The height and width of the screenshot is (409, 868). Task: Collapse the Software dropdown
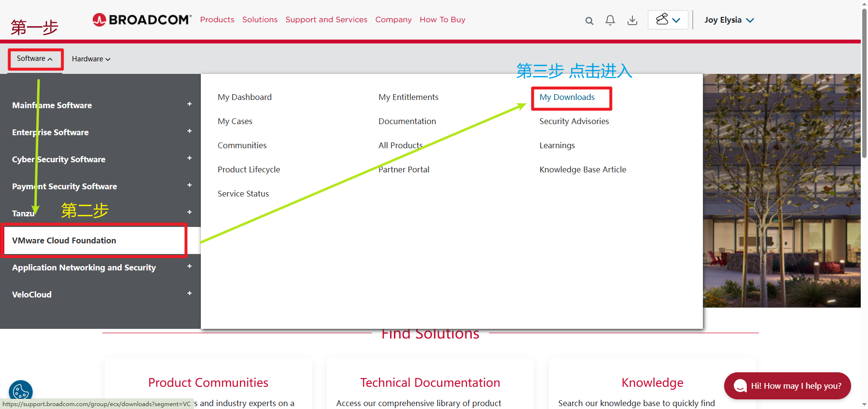coord(35,58)
